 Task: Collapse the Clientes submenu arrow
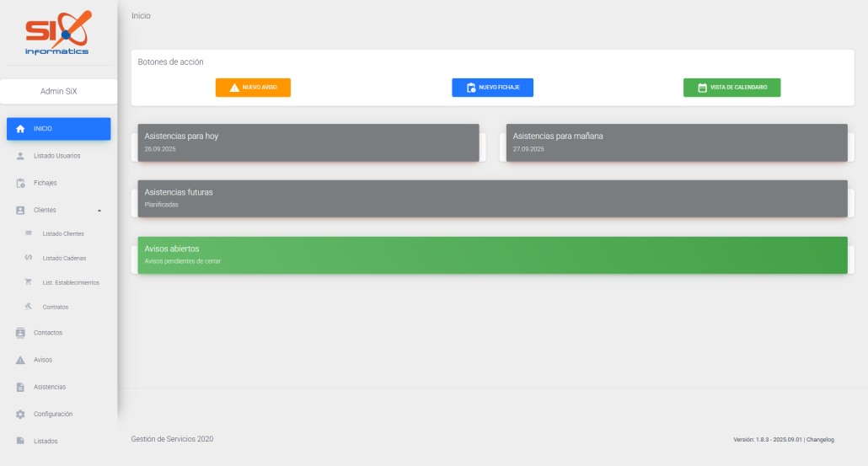coord(99,210)
